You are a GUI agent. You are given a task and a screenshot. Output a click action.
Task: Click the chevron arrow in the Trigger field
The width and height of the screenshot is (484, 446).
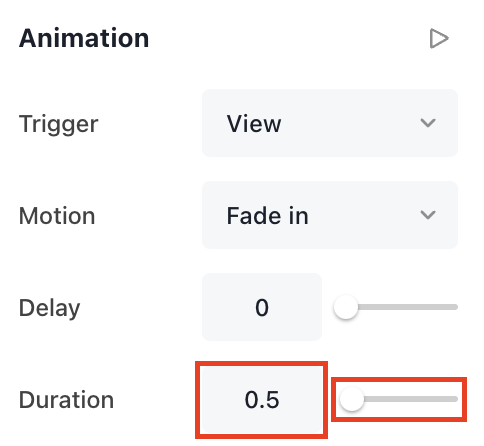[428, 123]
